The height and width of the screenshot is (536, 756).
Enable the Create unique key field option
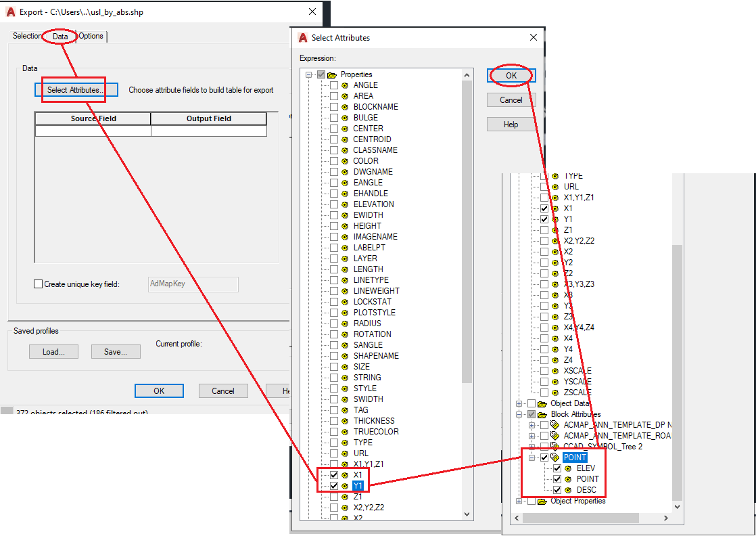point(39,284)
